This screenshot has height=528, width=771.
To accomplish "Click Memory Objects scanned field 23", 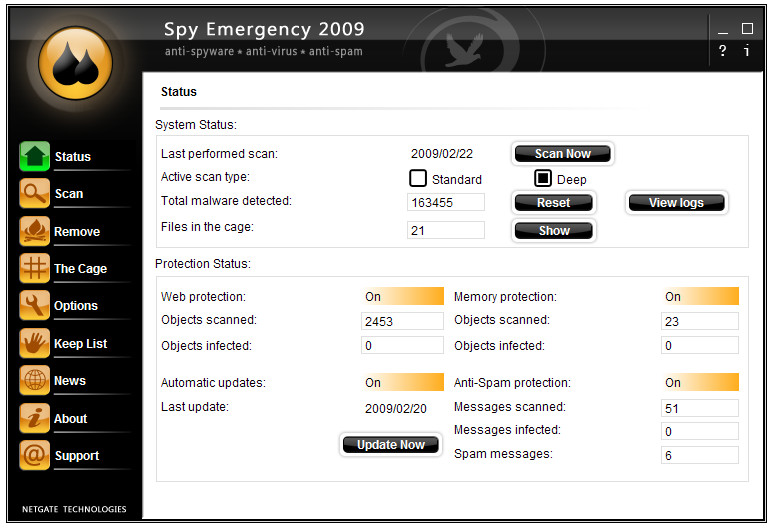I will [x=700, y=321].
